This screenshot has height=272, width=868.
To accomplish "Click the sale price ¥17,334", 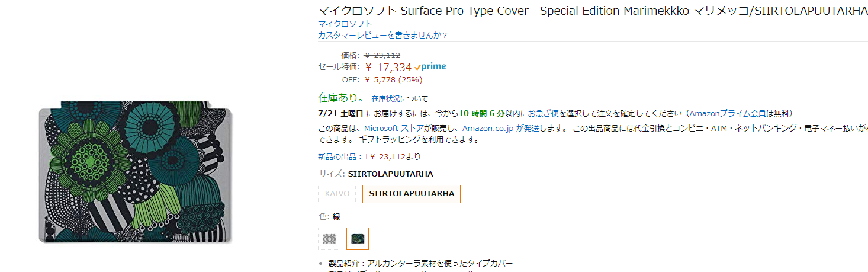I will point(388,68).
